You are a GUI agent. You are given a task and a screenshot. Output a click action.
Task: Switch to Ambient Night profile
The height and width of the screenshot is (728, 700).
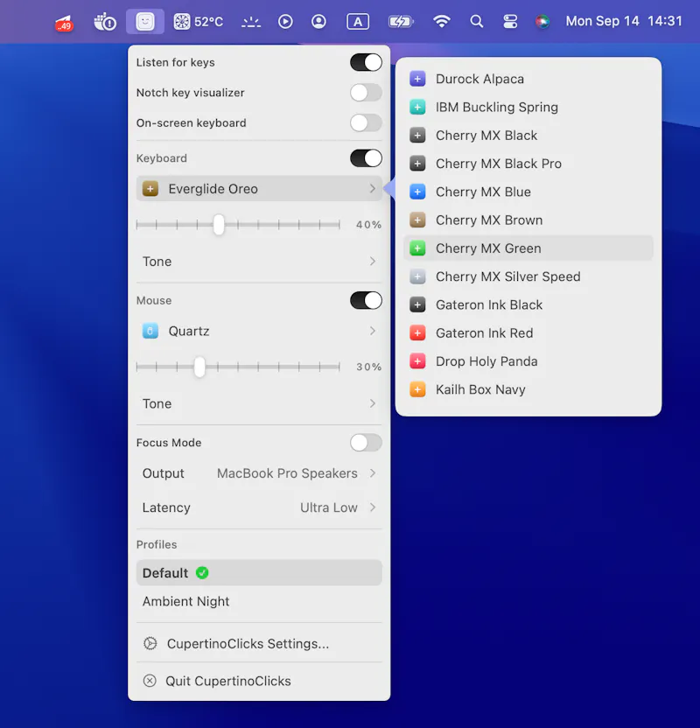coord(259,601)
